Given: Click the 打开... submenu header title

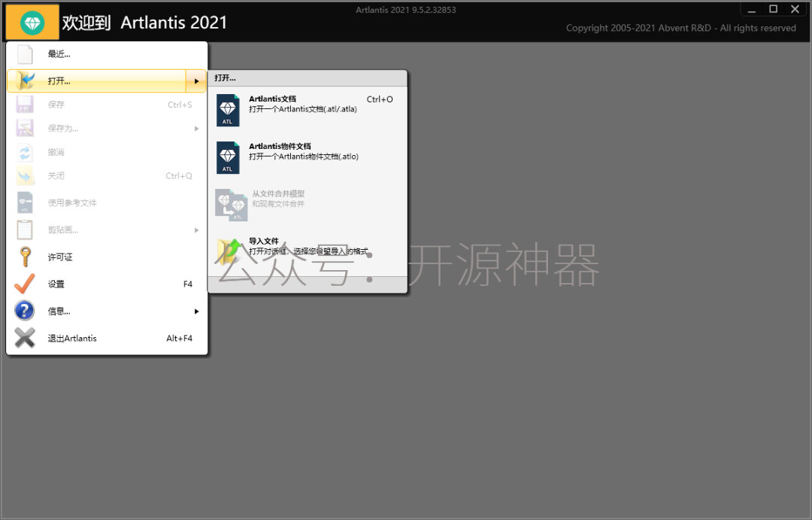Looking at the screenshot, I should click(x=225, y=78).
